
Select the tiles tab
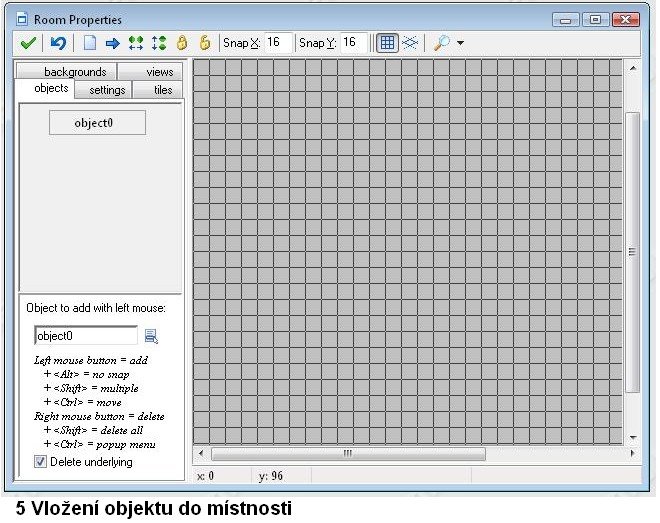pyautogui.click(x=162, y=90)
